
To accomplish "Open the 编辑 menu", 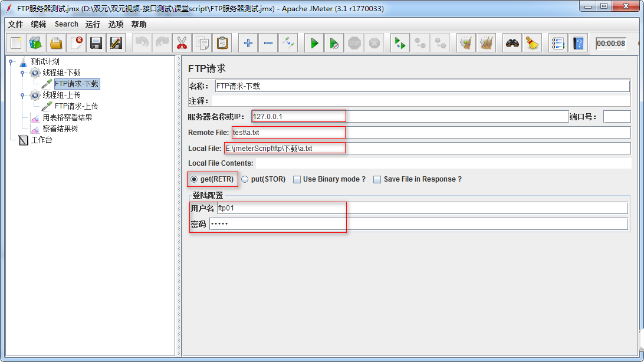I will (38, 24).
